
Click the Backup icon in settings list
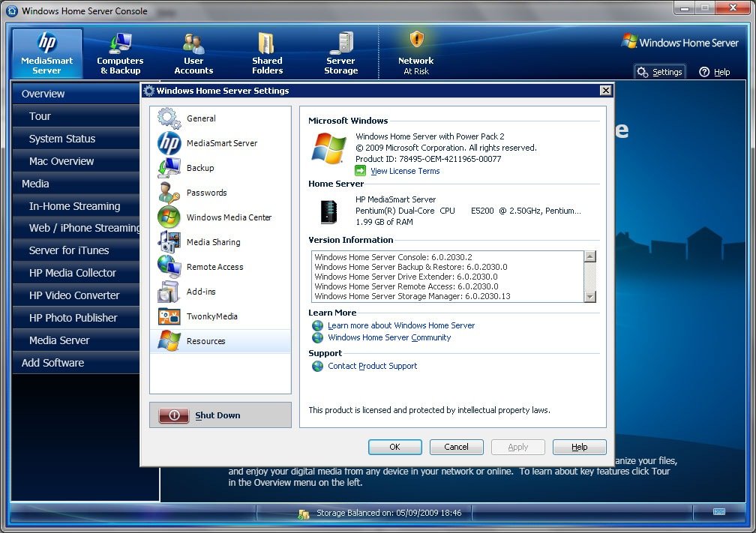point(169,168)
